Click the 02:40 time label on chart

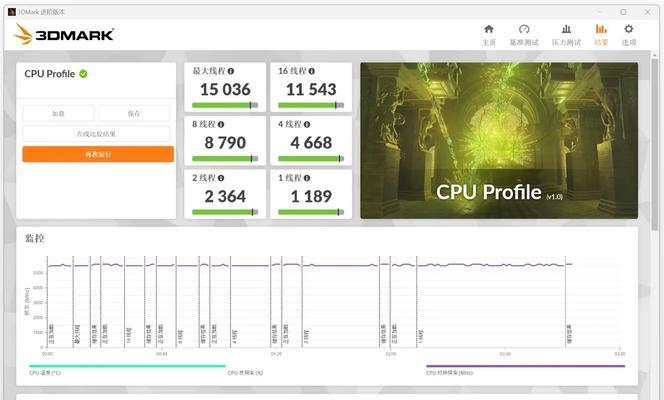pyautogui.click(x=505, y=354)
